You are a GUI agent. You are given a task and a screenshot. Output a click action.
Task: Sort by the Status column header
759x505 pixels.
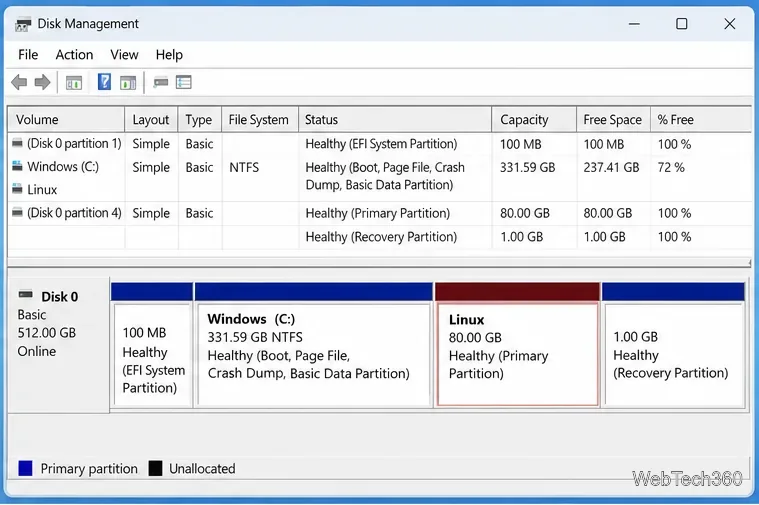pyautogui.click(x=395, y=120)
